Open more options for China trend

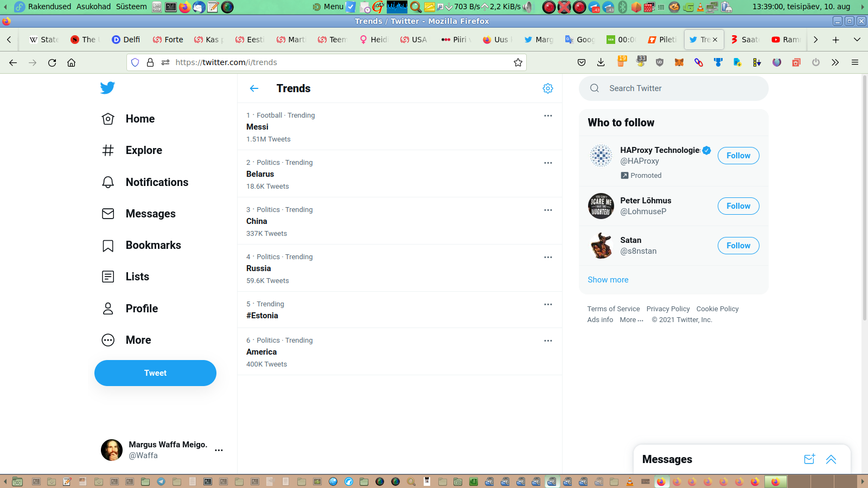[x=548, y=210]
